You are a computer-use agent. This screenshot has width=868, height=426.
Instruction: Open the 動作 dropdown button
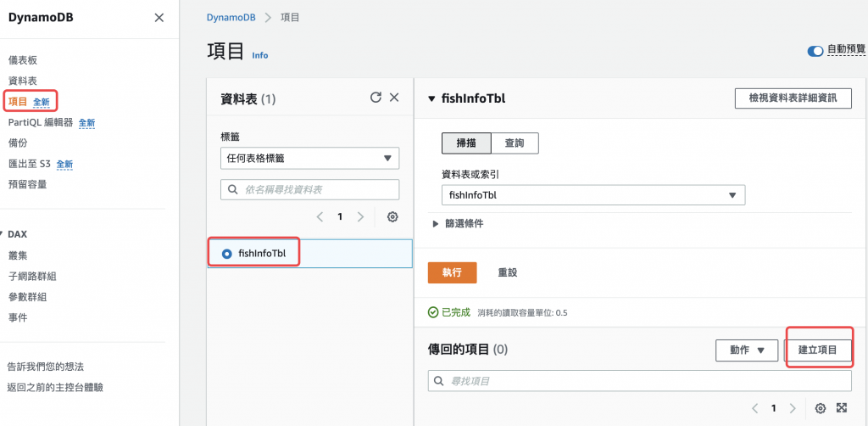(x=746, y=350)
